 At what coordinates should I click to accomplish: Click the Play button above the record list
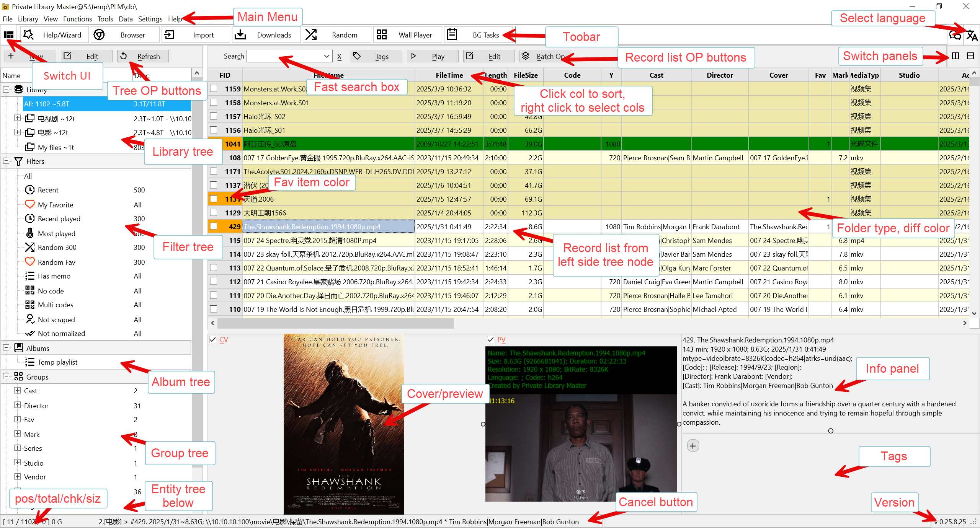[x=433, y=57]
